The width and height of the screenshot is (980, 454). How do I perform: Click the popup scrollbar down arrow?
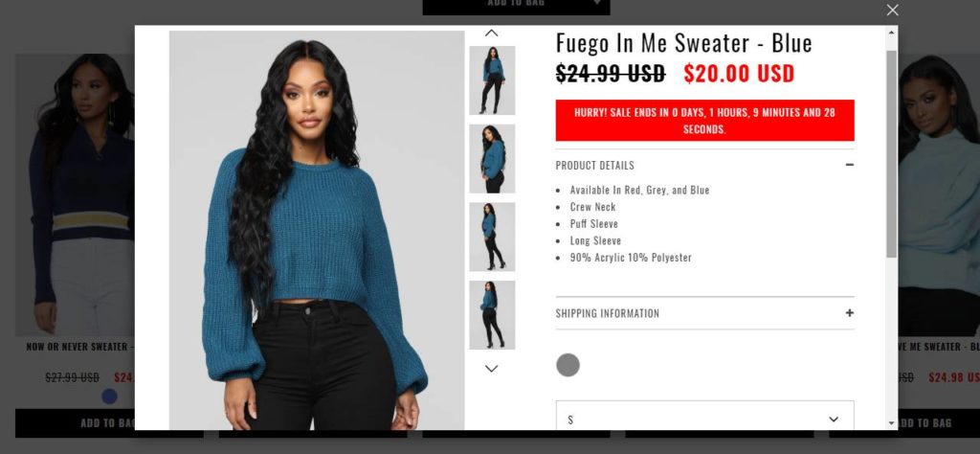click(891, 423)
